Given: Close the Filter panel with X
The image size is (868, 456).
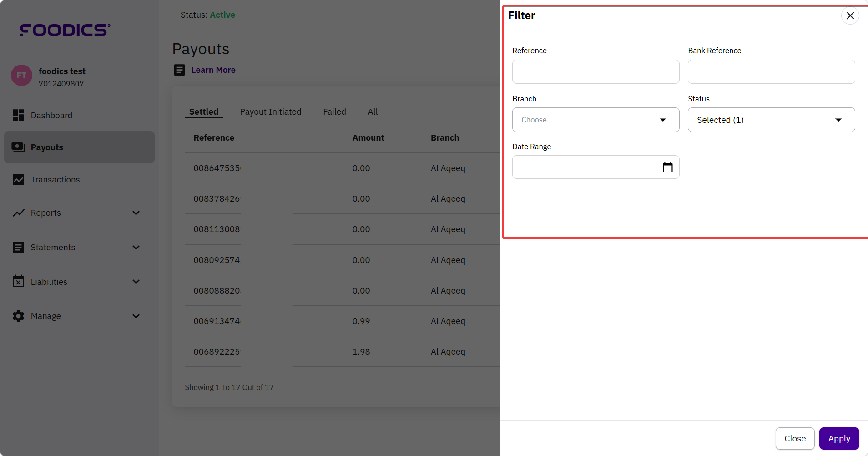Looking at the screenshot, I should point(850,15).
